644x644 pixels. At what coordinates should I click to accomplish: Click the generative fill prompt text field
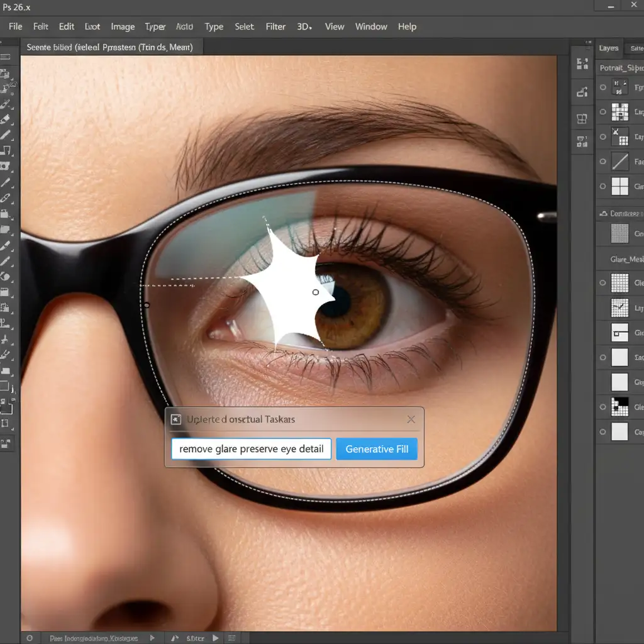tap(252, 449)
